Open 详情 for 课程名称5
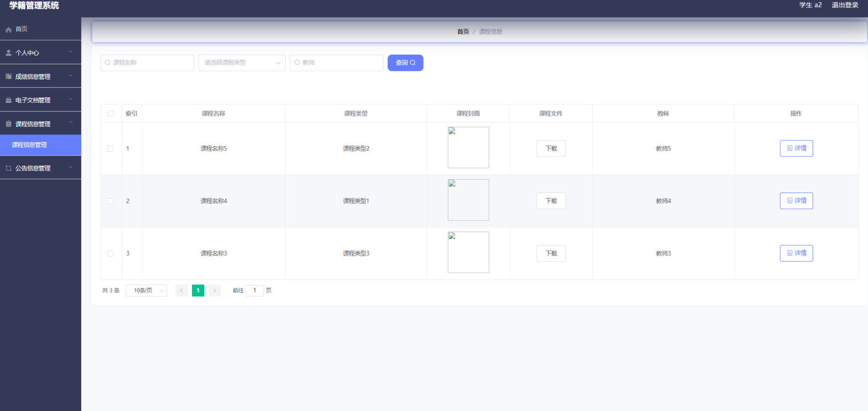Viewport: 868px width, 411px height. pyautogui.click(x=796, y=148)
